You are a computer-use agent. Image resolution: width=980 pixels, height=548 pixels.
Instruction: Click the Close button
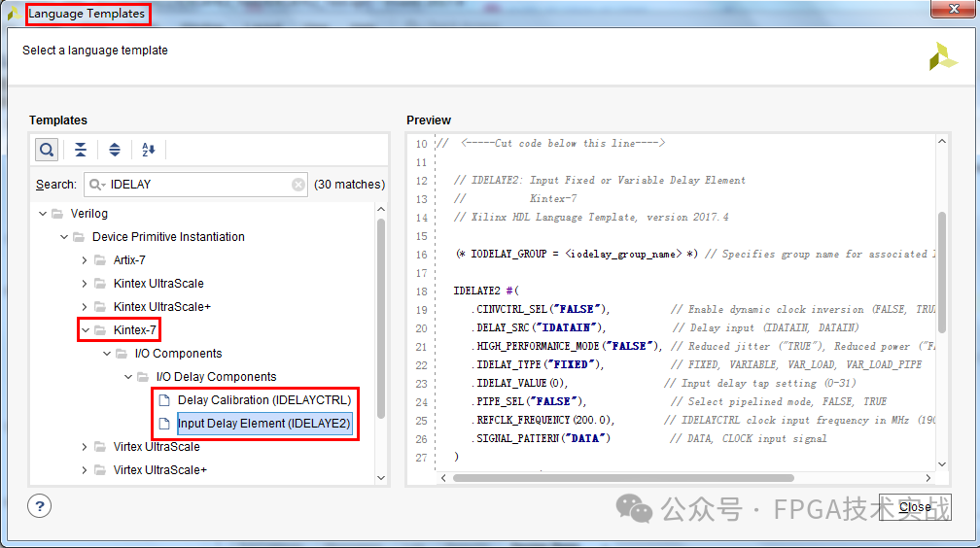pos(915,507)
